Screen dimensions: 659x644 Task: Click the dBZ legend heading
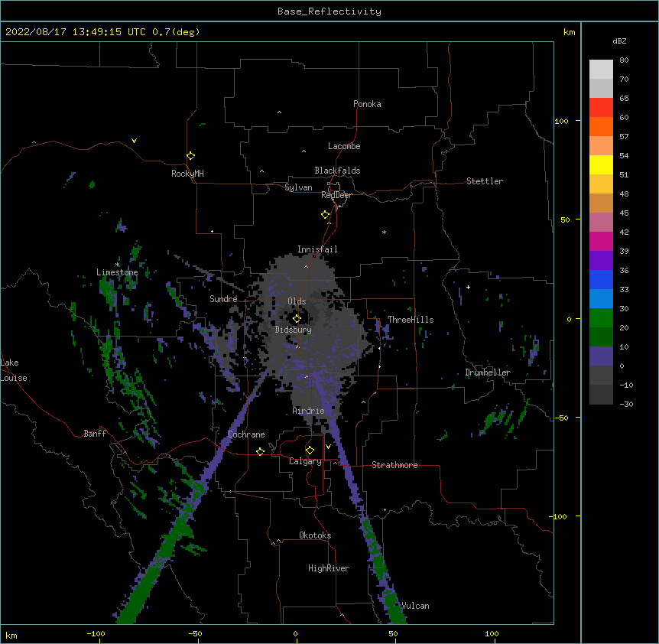tap(619, 41)
